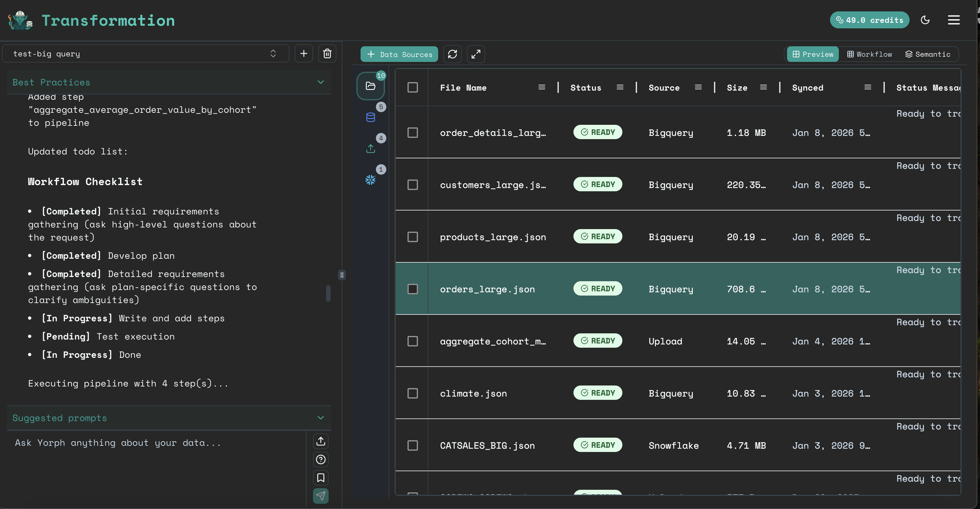
Task: Send the chat message with paper plane icon
Action: [x=321, y=496]
